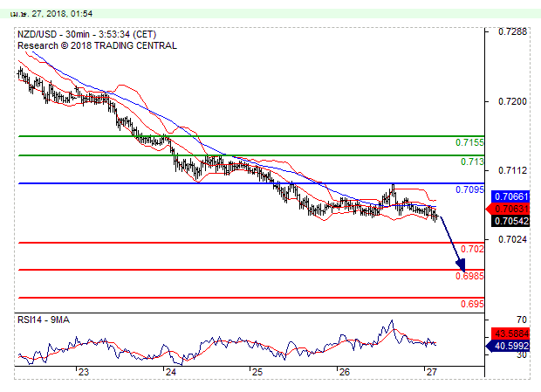The width and height of the screenshot is (541, 392).
Task: Click the blue 40.5992 RSI value tag
Action: (508, 346)
